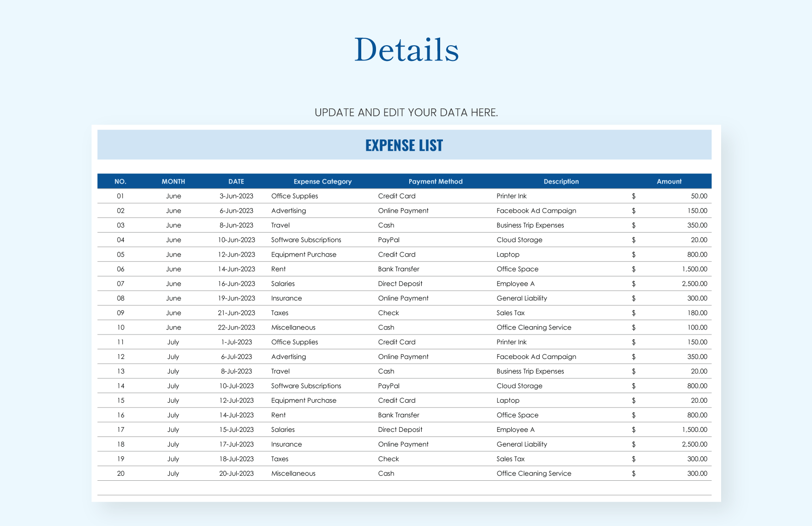This screenshot has width=812, height=526.
Task: Click the NO. column header
Action: (120, 181)
